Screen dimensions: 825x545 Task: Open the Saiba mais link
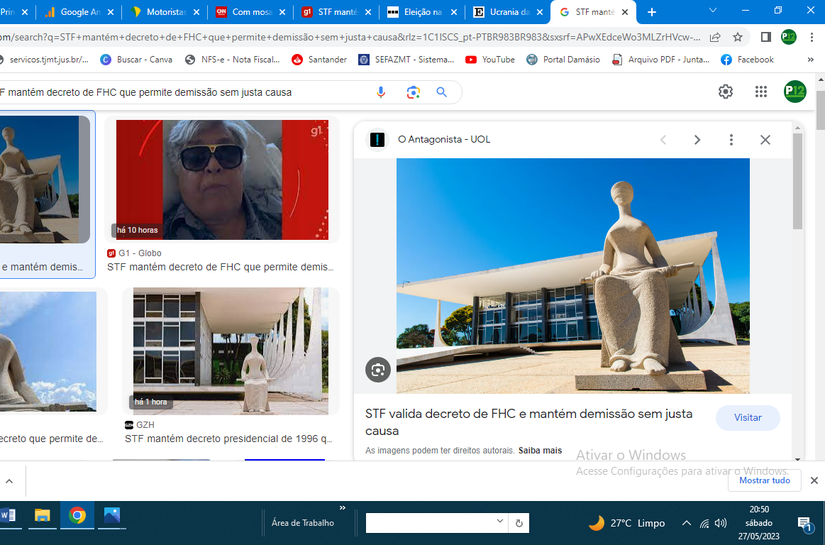[540, 450]
